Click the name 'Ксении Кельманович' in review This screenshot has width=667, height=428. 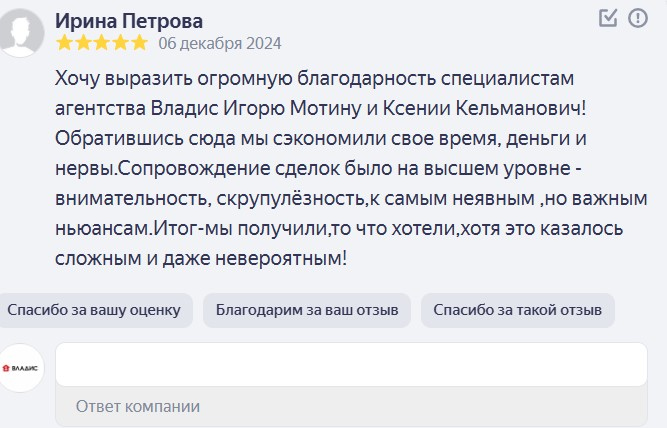click(481, 108)
